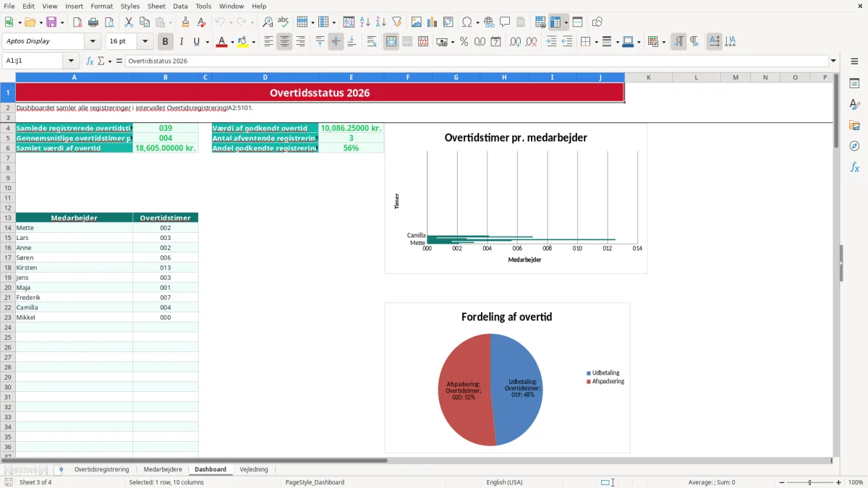Open the Format menu
The height and width of the screenshot is (488, 868).
pos(101,6)
